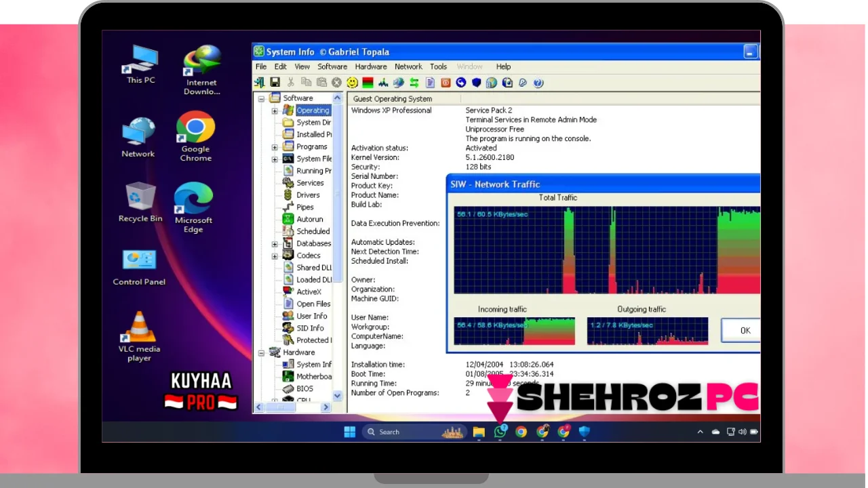Click the yellow smiley face toolbar icon
This screenshot has width=868, height=488.
352,83
